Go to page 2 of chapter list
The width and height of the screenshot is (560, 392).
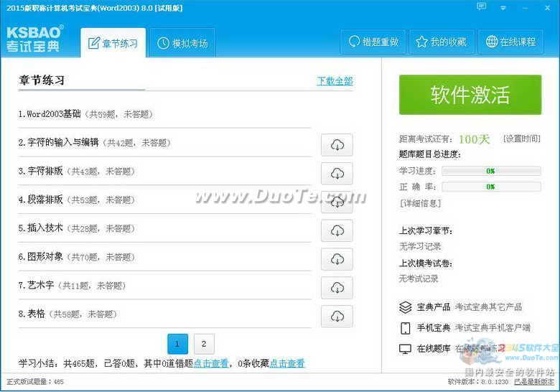pos(204,344)
